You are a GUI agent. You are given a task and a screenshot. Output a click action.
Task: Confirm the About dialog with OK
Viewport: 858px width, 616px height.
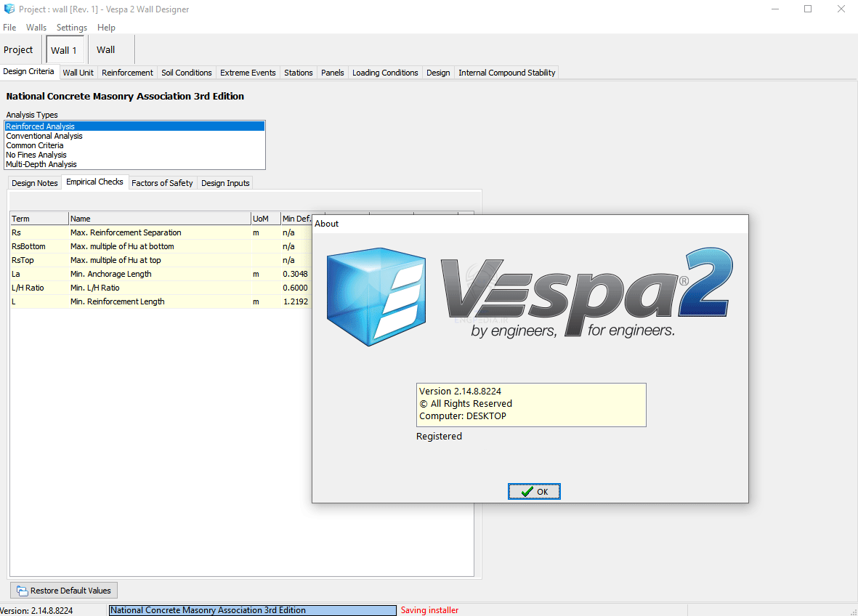tap(534, 492)
